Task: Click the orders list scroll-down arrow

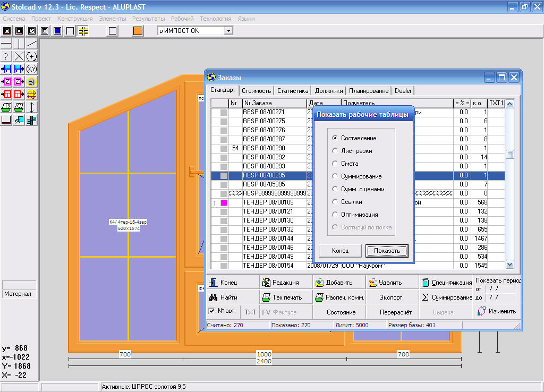Action: pyautogui.click(x=509, y=265)
